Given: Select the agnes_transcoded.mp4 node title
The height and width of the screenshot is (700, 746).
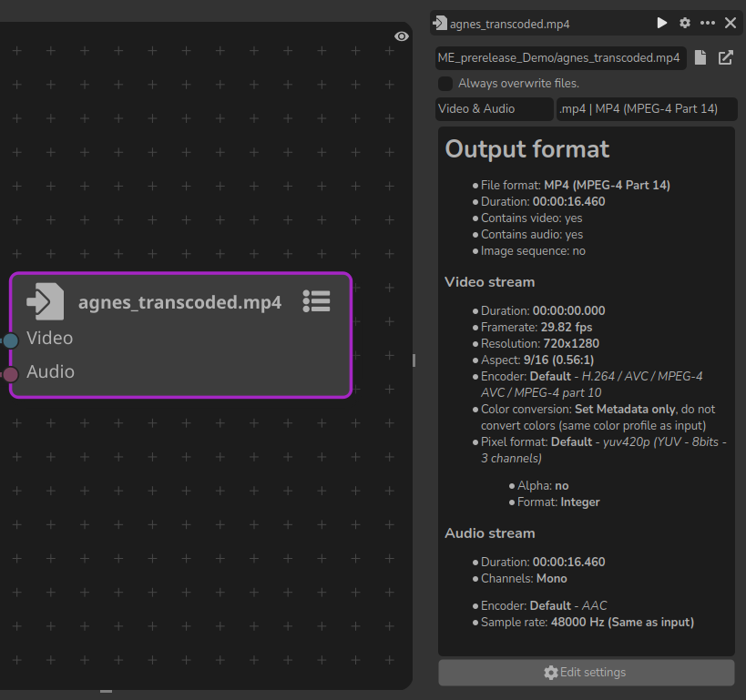Looking at the screenshot, I should pyautogui.click(x=179, y=303).
